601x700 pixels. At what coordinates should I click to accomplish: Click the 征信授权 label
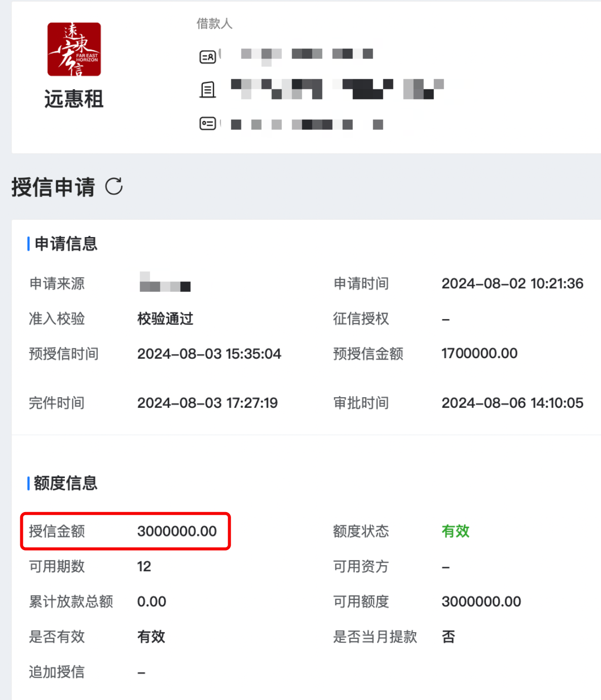pyautogui.click(x=361, y=319)
